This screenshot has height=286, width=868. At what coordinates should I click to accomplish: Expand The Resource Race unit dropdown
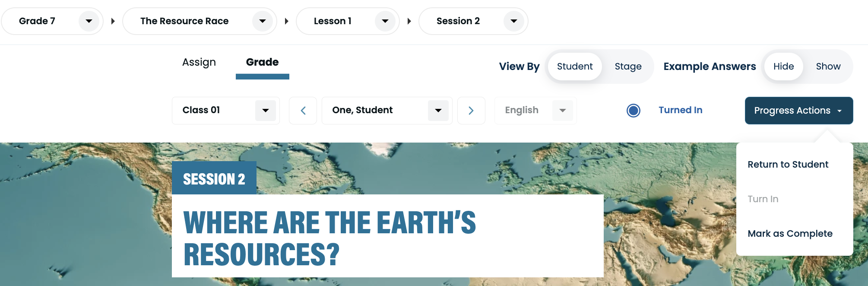click(x=262, y=21)
